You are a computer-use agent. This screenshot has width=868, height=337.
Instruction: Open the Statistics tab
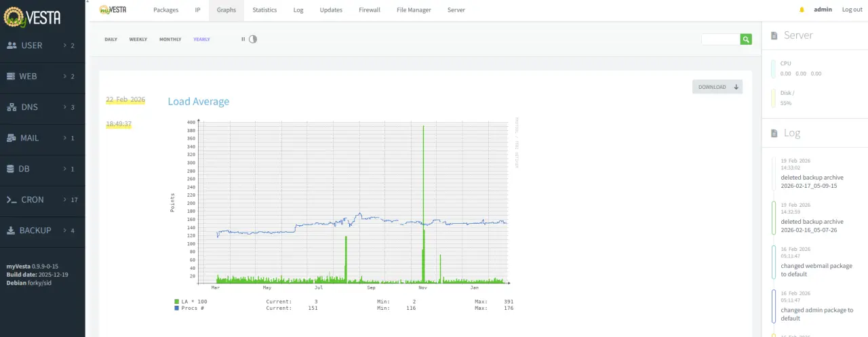[264, 10]
